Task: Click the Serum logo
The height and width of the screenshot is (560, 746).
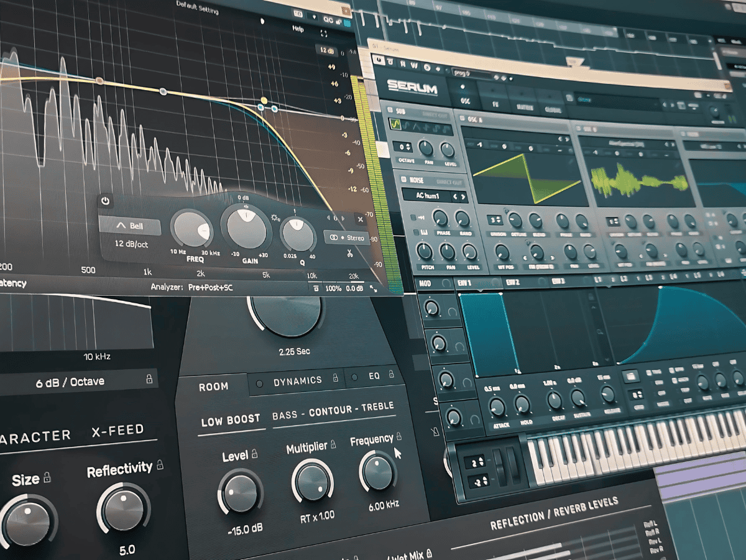Action: (x=412, y=88)
